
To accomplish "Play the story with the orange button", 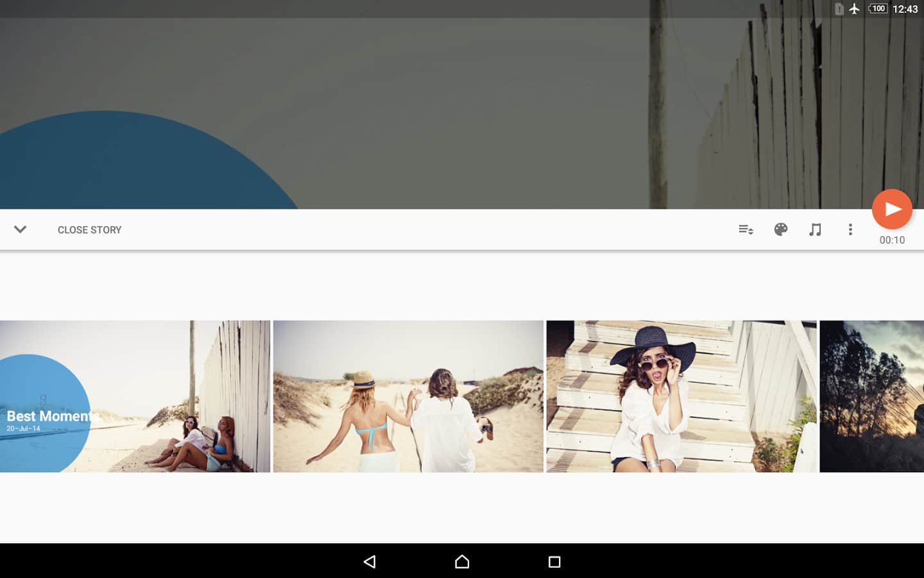I will click(892, 209).
